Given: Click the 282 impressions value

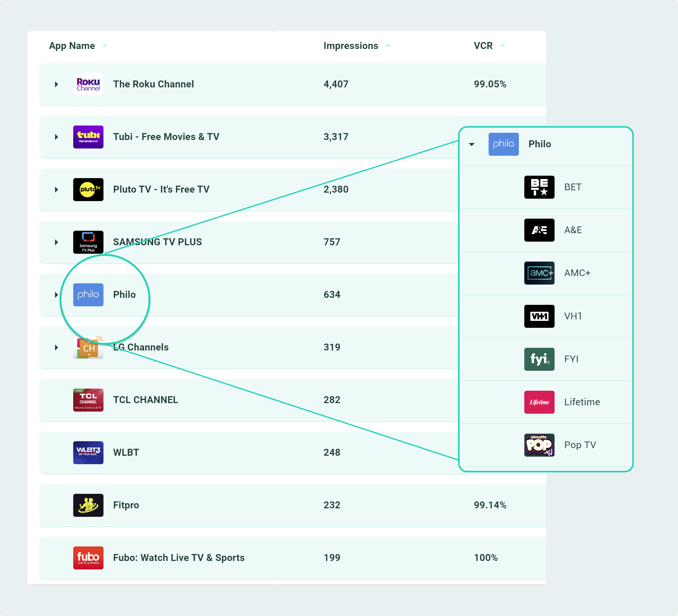Looking at the screenshot, I should pyautogui.click(x=332, y=400).
